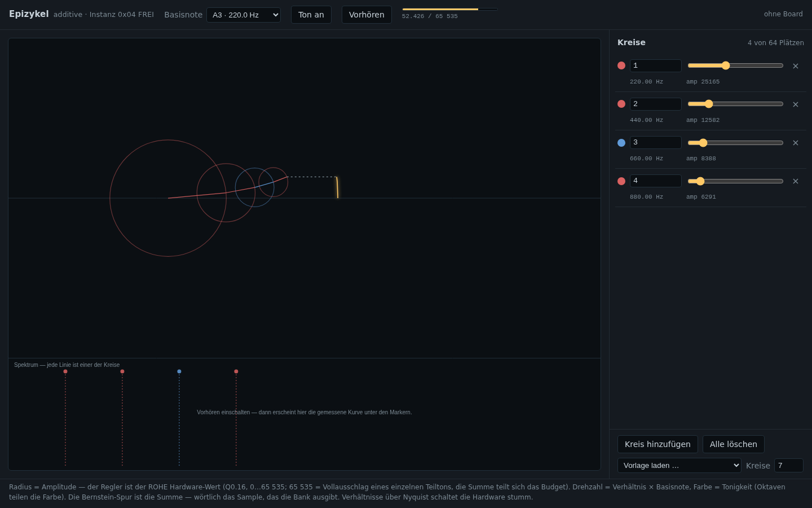Click the amplitude budget bar 52.426 / 65 535
The width and height of the screenshot is (812, 508).
(450, 9)
